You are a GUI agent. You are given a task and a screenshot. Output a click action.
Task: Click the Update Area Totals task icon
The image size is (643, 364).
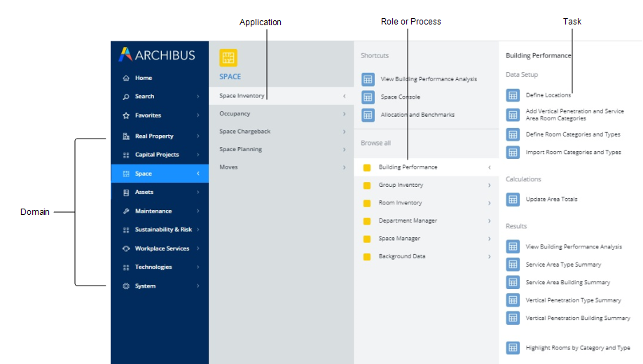(513, 199)
